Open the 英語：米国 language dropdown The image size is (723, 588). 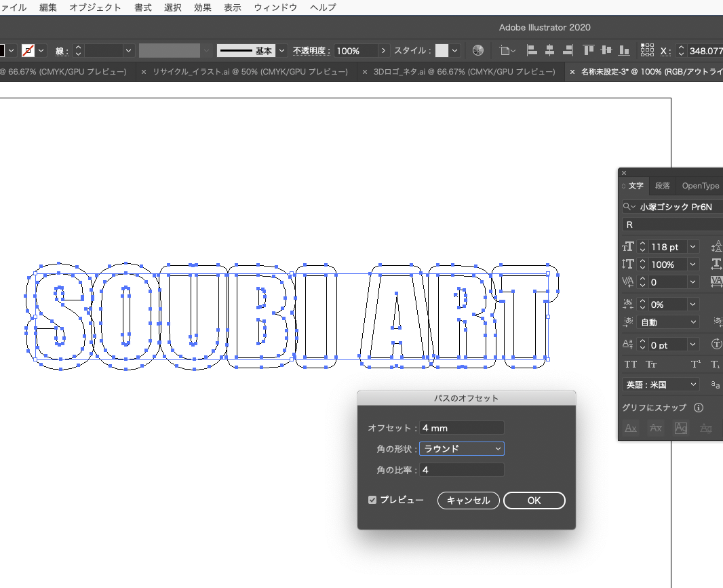(661, 385)
